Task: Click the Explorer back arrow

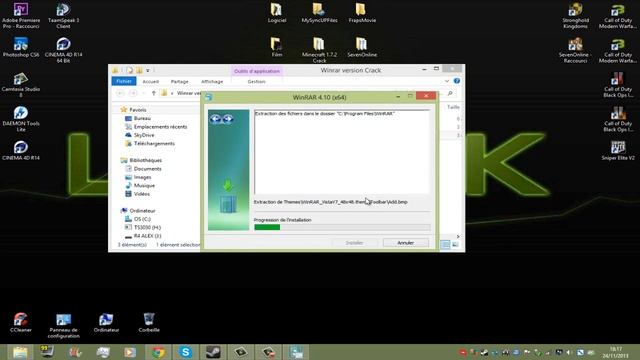Action: tap(120, 93)
